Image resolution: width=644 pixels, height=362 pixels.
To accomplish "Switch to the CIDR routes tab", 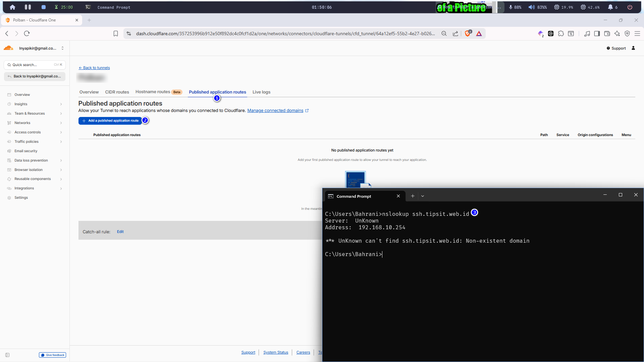I will (117, 92).
